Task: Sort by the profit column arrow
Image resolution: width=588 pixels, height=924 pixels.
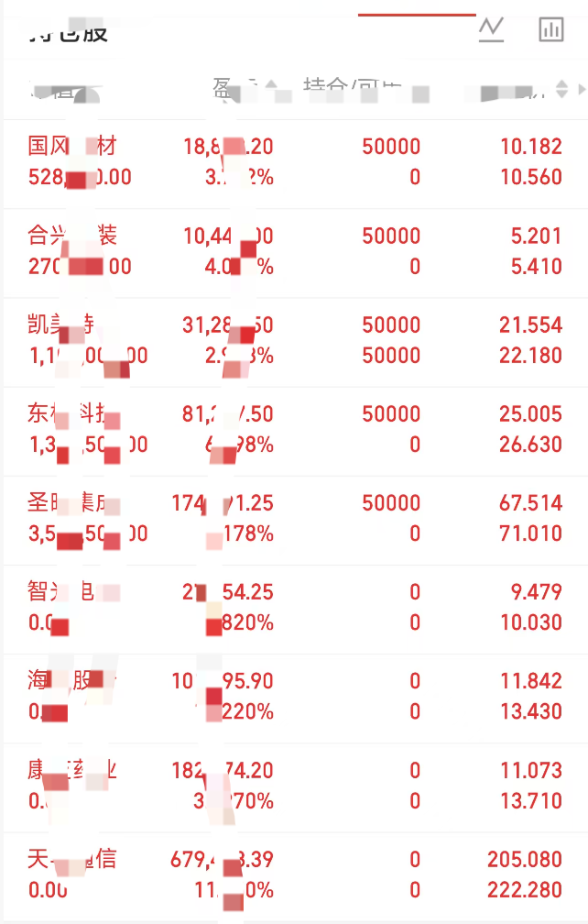Action: [x=271, y=85]
